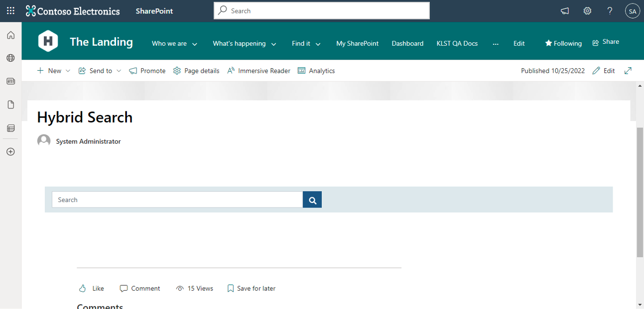Click Edit in the site navigation
This screenshot has height=309, width=644.
coord(519,44)
